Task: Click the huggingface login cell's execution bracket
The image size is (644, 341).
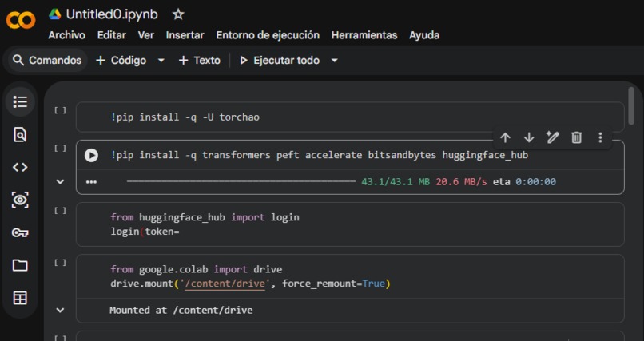Action: 61,211
